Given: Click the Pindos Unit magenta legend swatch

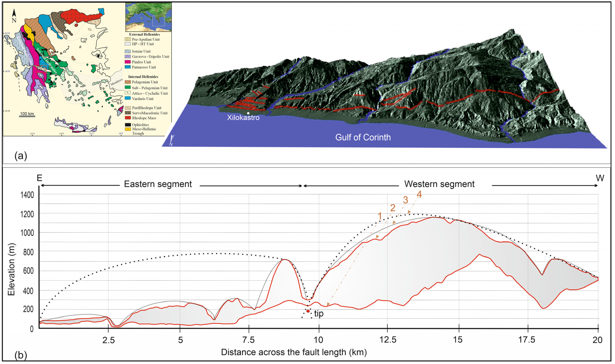Looking at the screenshot, I should (x=128, y=62).
